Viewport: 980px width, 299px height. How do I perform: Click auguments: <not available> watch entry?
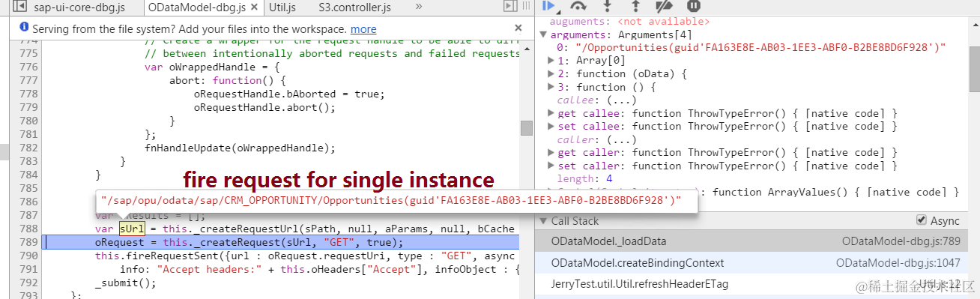pos(629,22)
